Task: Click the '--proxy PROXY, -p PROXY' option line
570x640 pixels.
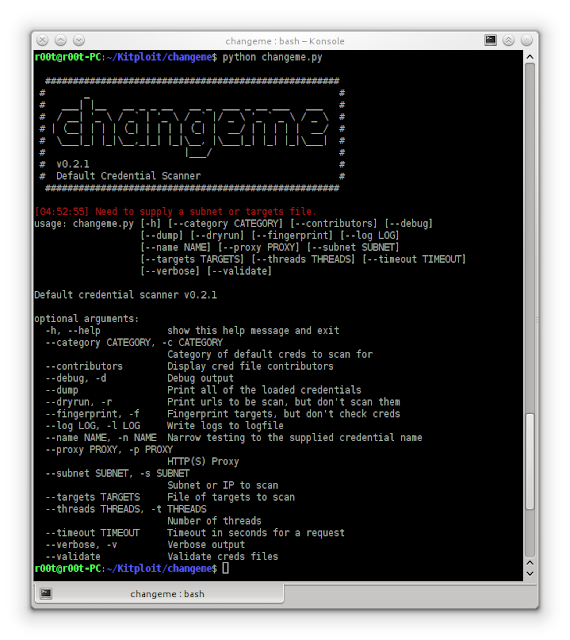Action: [x=109, y=449]
